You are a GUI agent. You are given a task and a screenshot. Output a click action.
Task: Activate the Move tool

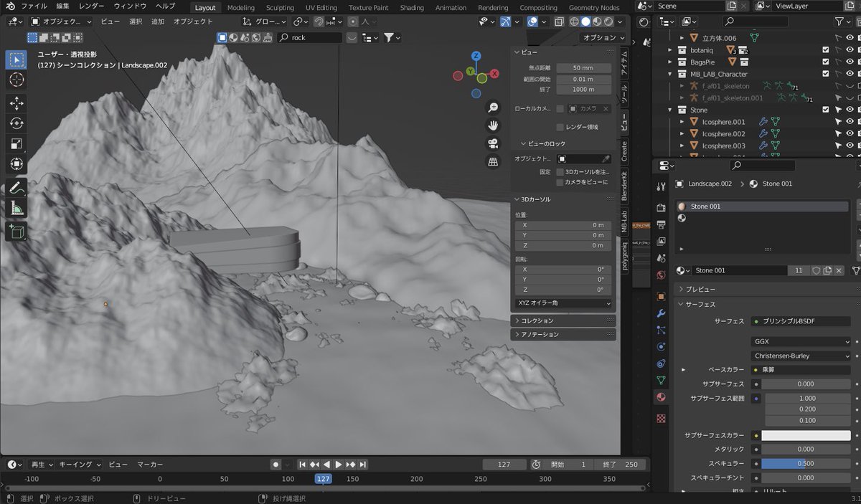(x=17, y=103)
